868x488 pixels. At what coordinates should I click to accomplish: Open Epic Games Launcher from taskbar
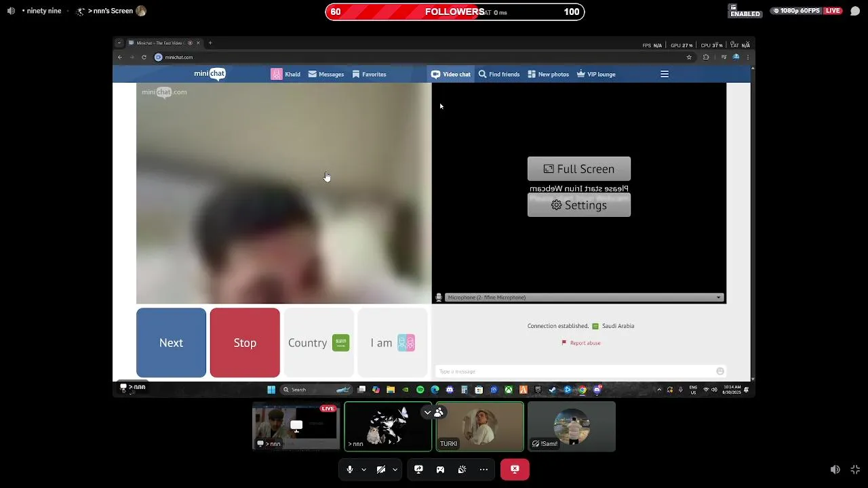tap(538, 390)
